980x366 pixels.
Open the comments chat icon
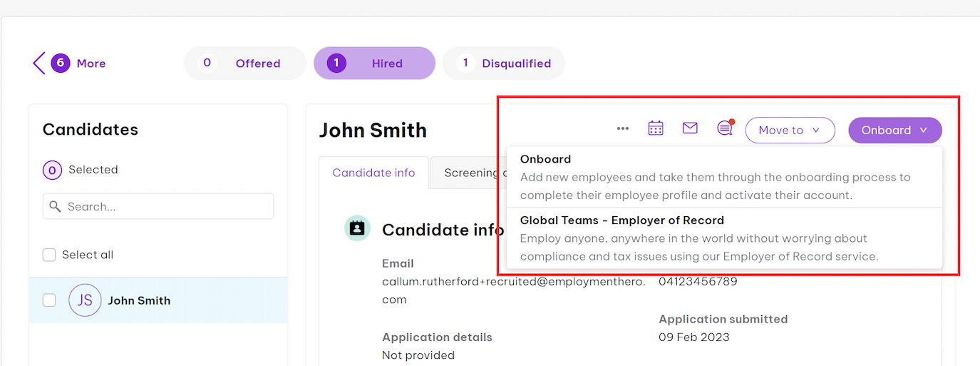725,128
